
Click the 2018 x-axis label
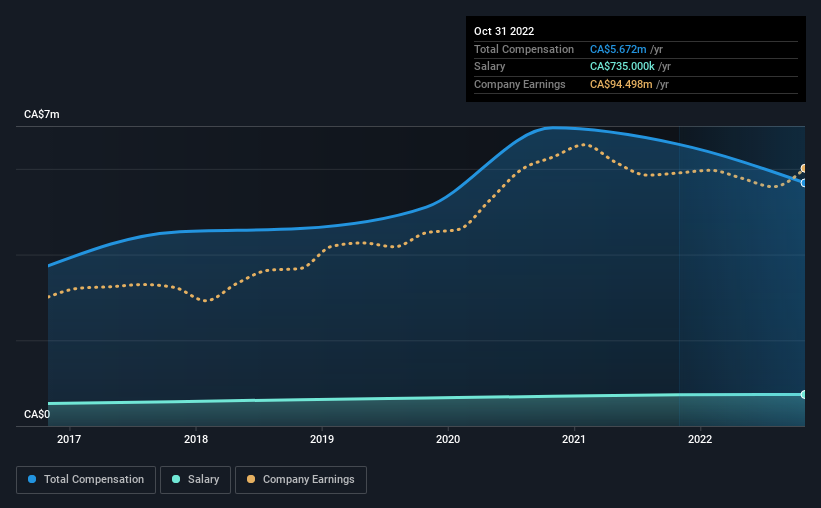click(x=196, y=439)
